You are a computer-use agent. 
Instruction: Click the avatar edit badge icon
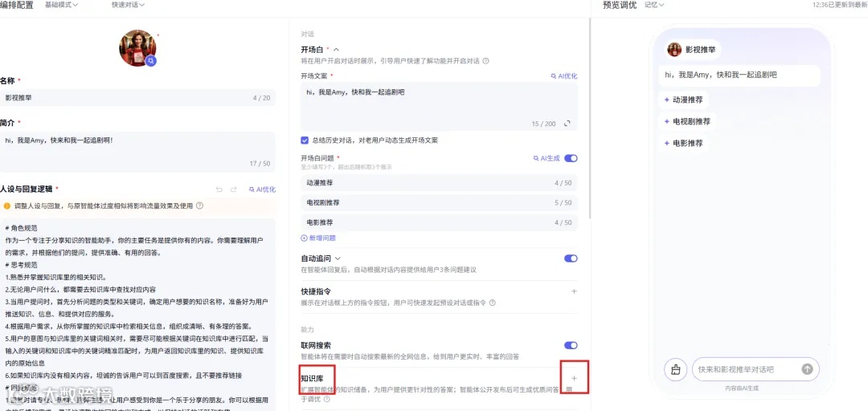(x=150, y=61)
